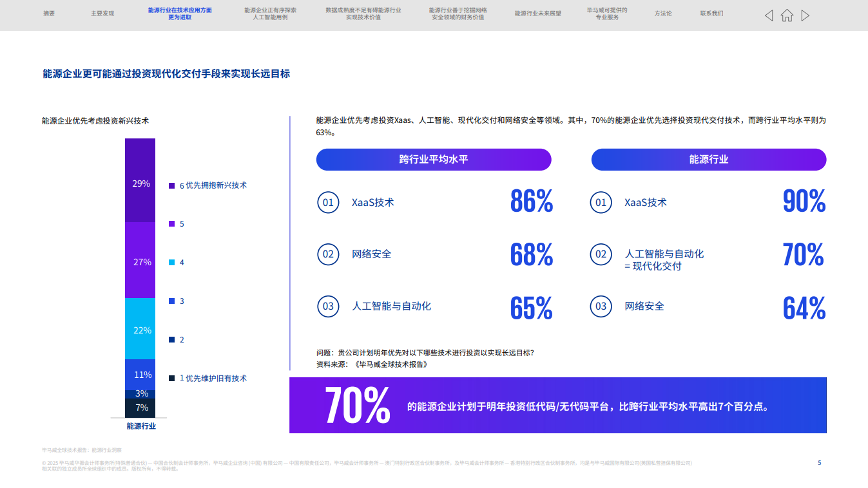Click the 02 badge next to 网络安全
This screenshot has height=488, width=868.
coord(329,254)
